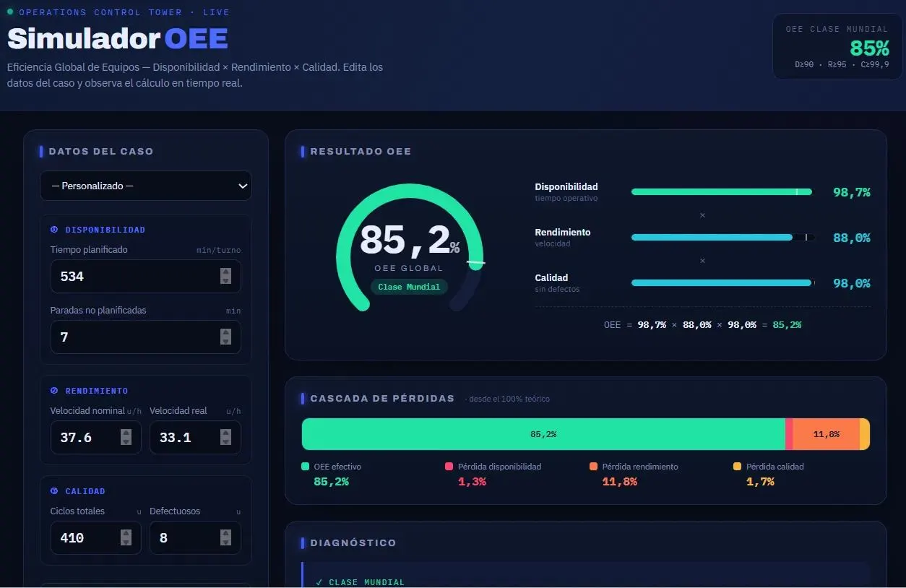Click the checkmark icon before CLASE MUNDIAL diagnosis

(319, 582)
